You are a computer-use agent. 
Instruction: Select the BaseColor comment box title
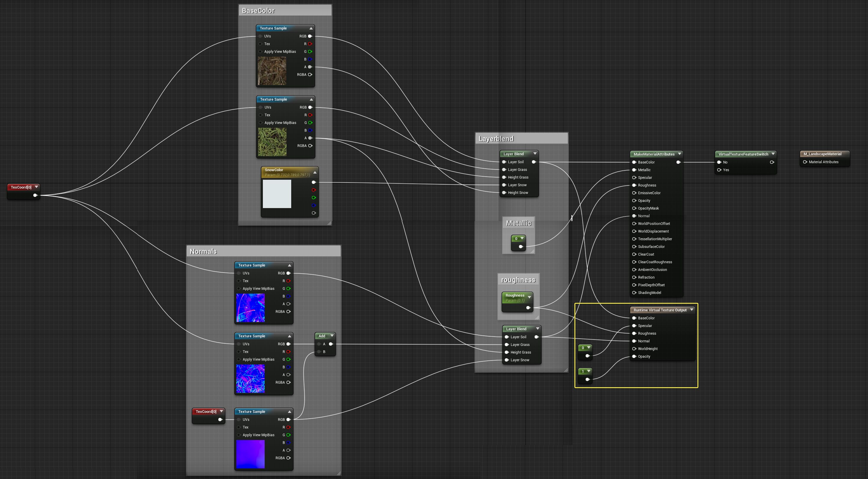(x=258, y=10)
